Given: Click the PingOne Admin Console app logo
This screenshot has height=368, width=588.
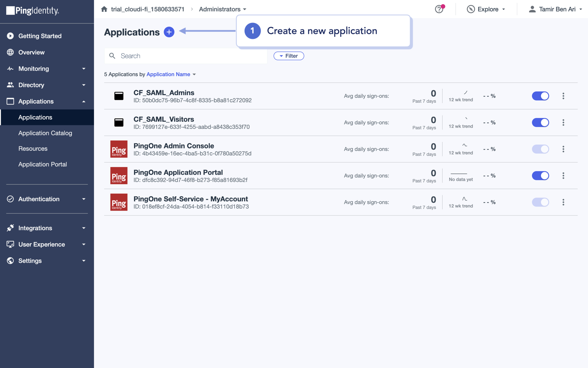Looking at the screenshot, I should pyautogui.click(x=118, y=149).
